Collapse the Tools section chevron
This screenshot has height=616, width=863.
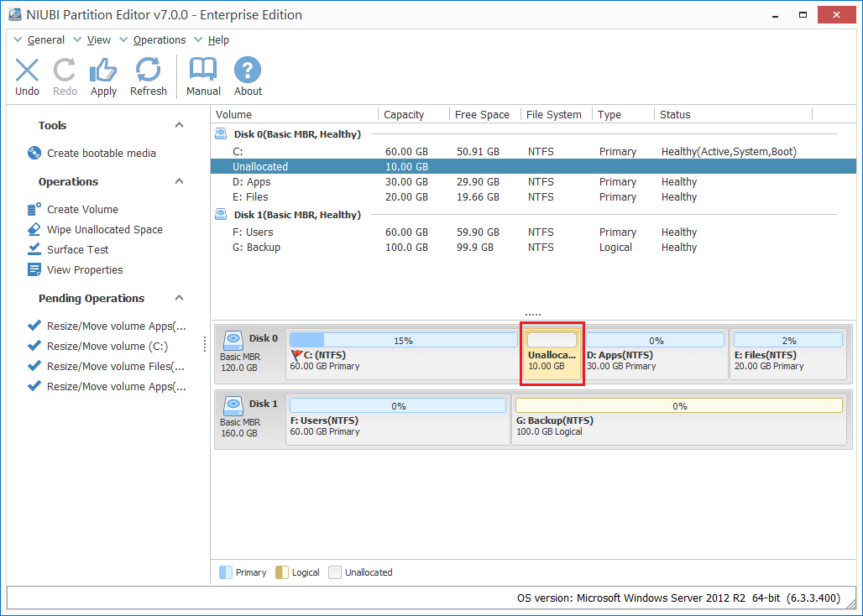[179, 125]
